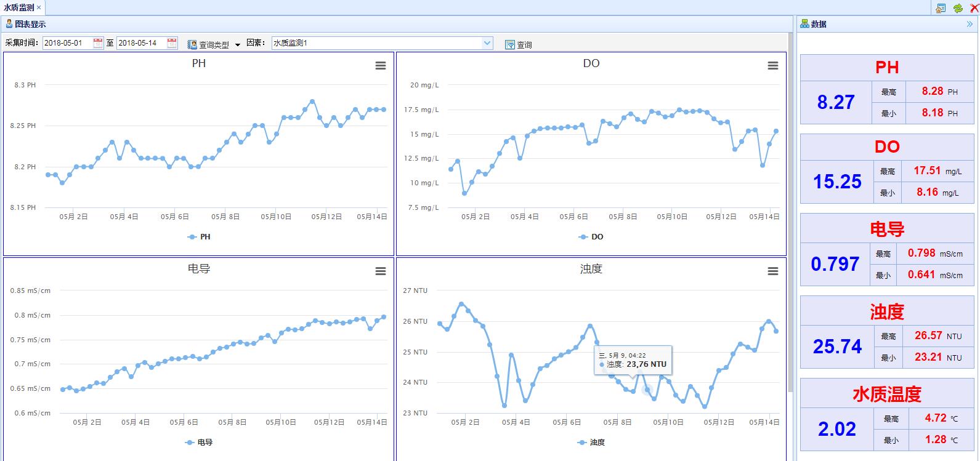980x461 pixels.
Task: Open calendar picker for start date
Action: coord(98,43)
